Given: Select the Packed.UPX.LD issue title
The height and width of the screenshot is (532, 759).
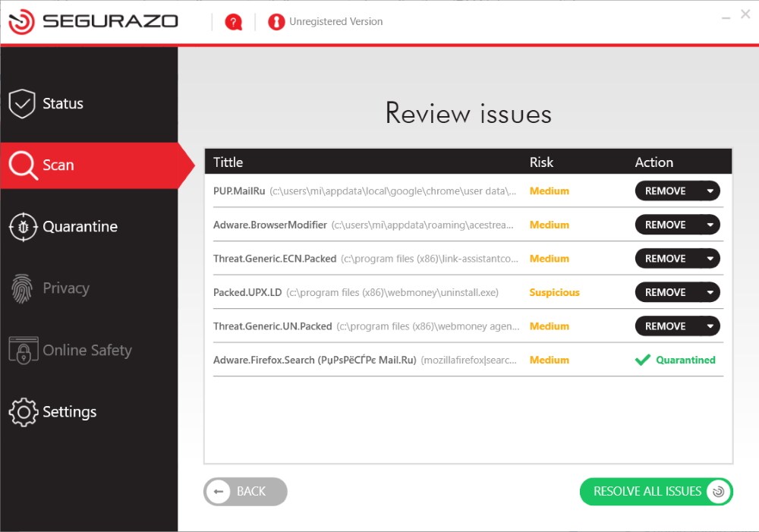Looking at the screenshot, I should [247, 292].
